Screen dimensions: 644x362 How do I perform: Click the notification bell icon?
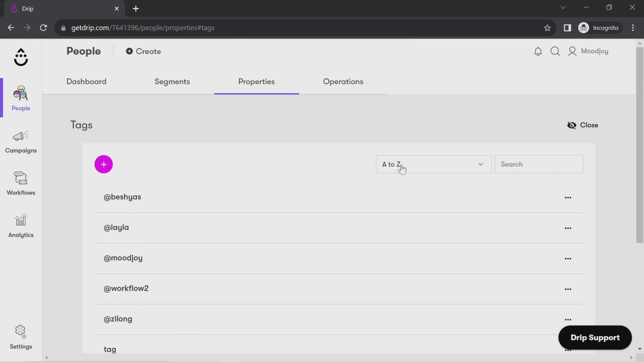(538, 51)
